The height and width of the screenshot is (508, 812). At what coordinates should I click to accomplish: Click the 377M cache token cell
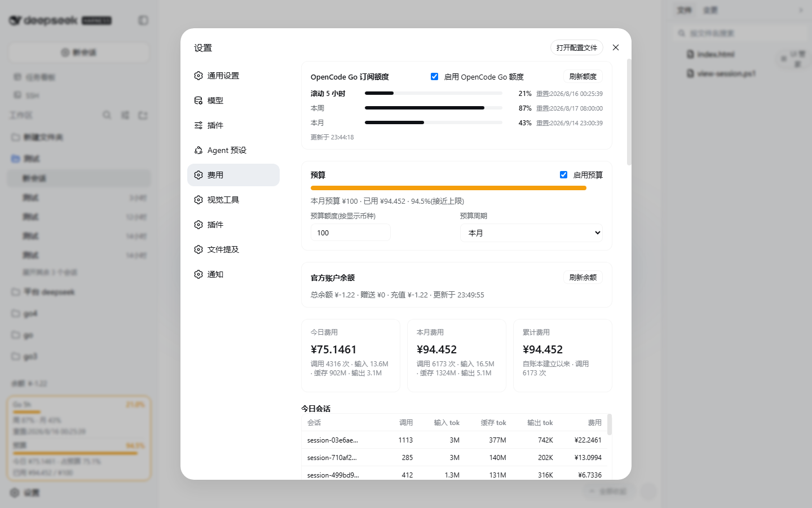pos(498,440)
